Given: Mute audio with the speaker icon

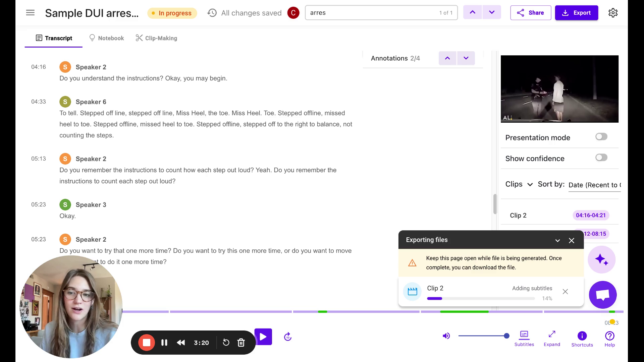Looking at the screenshot, I should 446,336.
